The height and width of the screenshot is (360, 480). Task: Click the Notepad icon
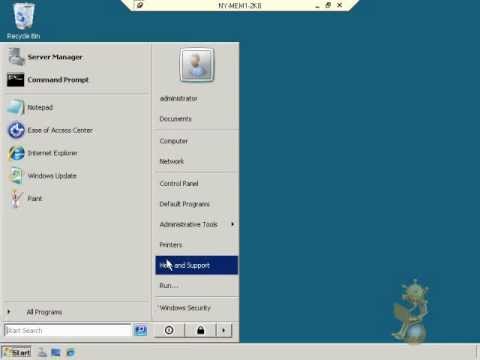(15, 107)
